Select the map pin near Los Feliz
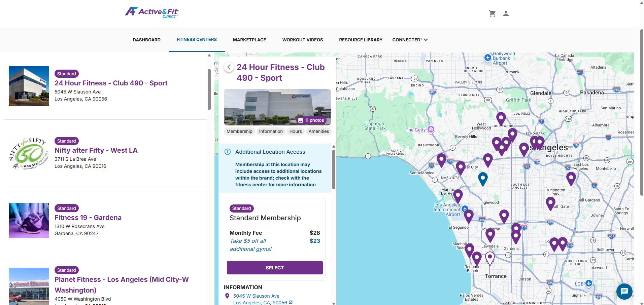 tap(501, 119)
